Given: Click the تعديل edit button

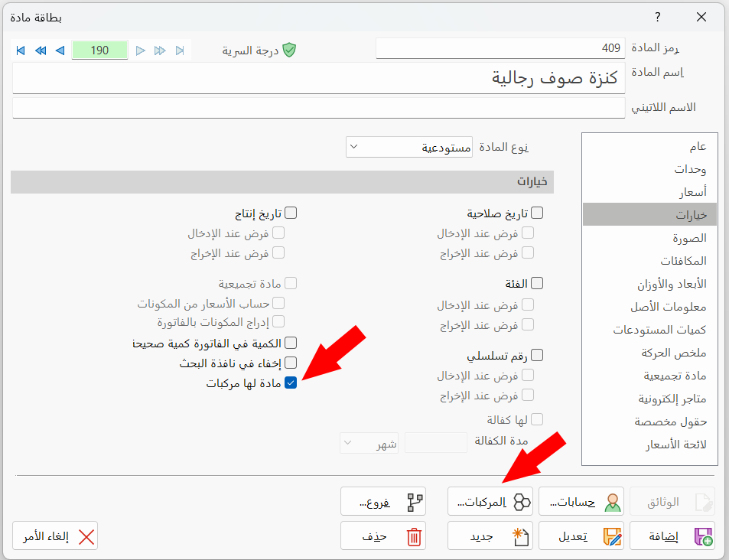Looking at the screenshot, I should [x=581, y=536].
